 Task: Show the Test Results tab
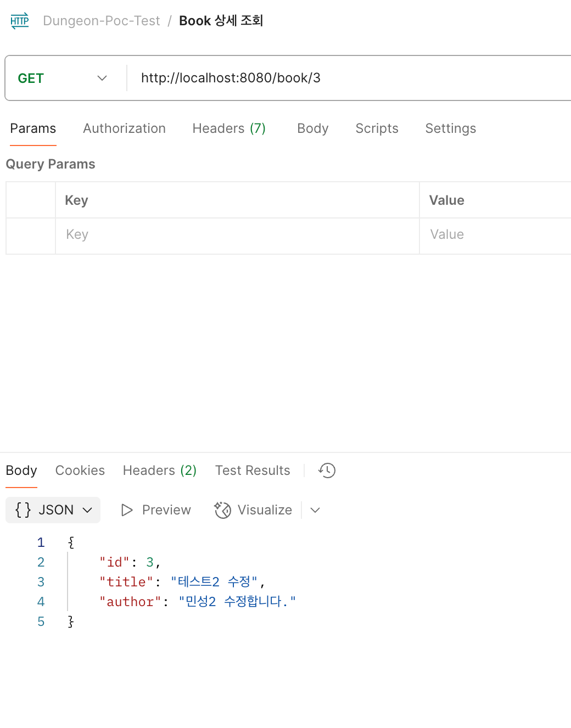tap(253, 471)
